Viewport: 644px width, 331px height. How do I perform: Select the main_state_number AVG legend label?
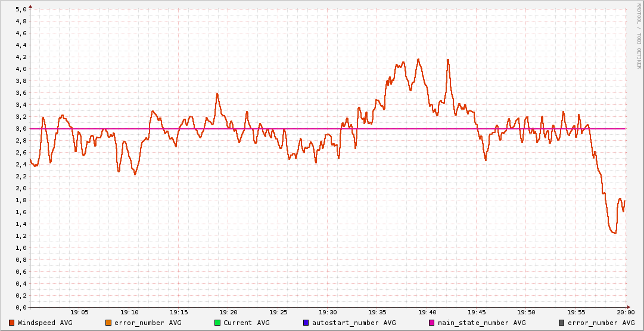482,323
